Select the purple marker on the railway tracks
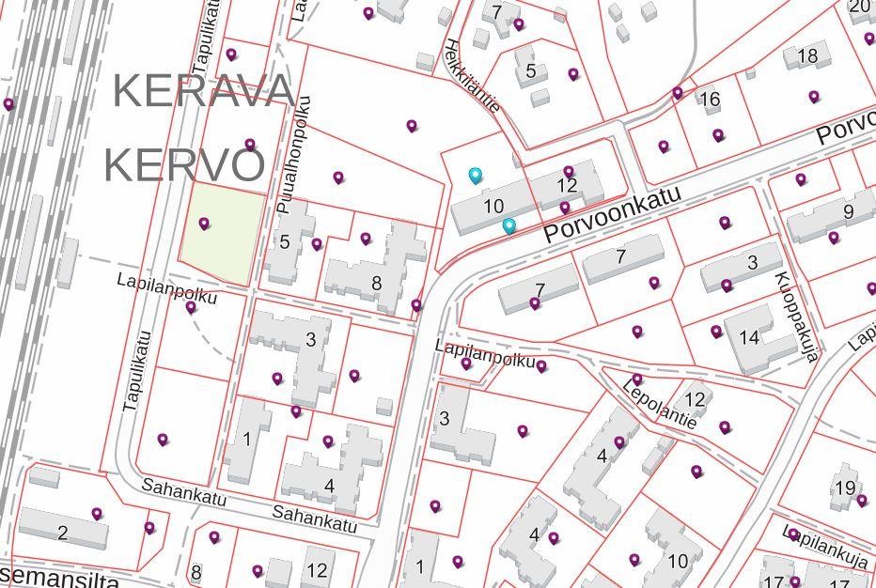Image resolution: width=876 pixels, height=588 pixels. click(9, 104)
